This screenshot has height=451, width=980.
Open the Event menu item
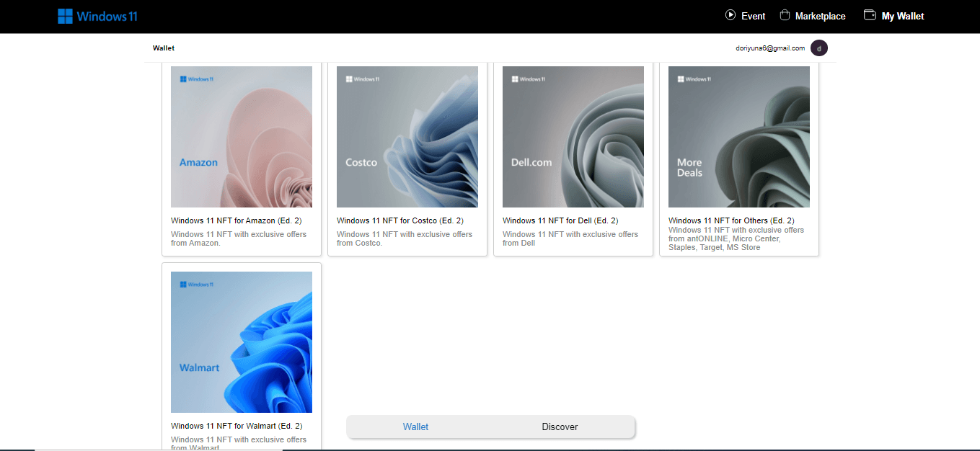[753, 16]
